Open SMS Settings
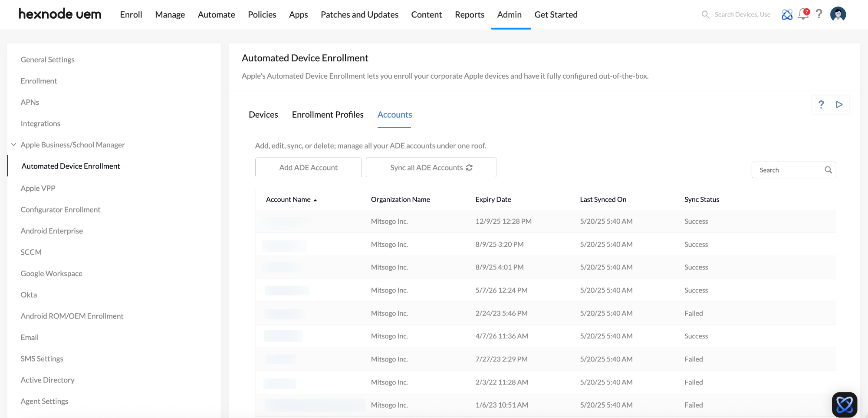868x418 pixels. [42, 358]
